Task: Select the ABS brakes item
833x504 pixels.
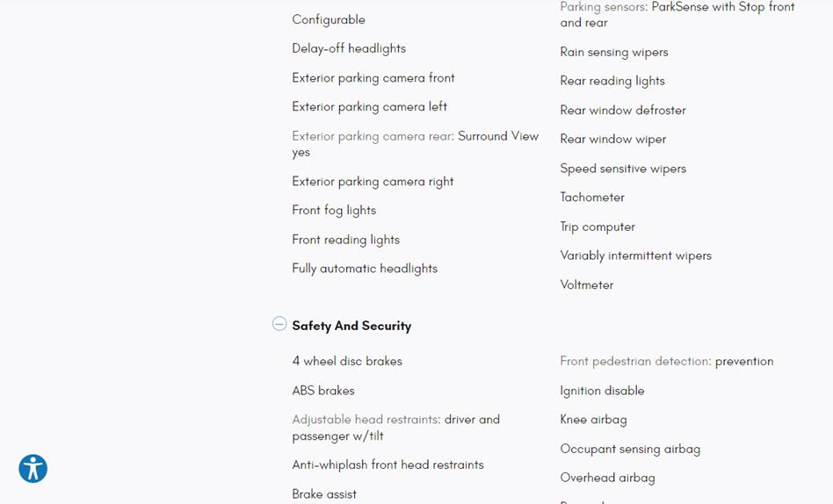Action: click(x=323, y=391)
